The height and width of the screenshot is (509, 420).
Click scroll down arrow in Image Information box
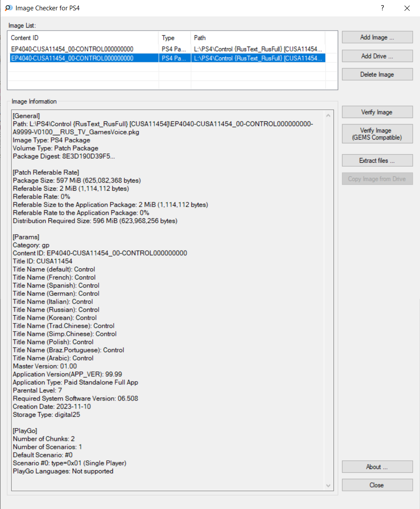click(328, 486)
